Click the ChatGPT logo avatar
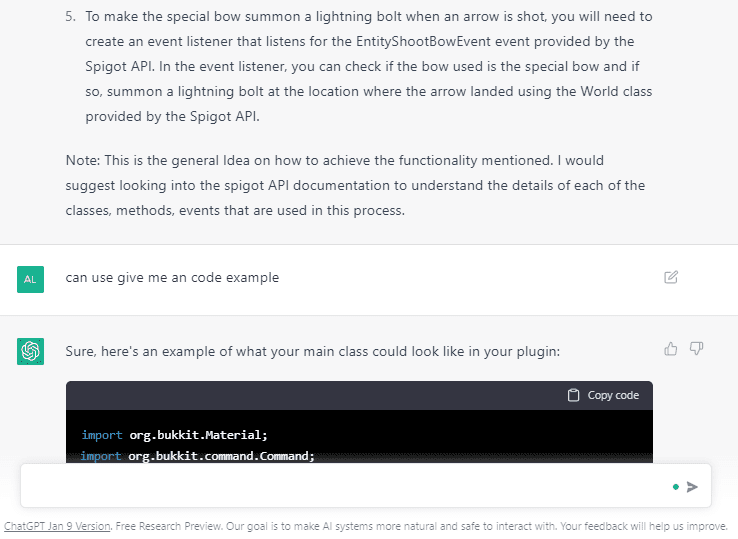Image resolution: width=738 pixels, height=539 pixels. [30, 351]
